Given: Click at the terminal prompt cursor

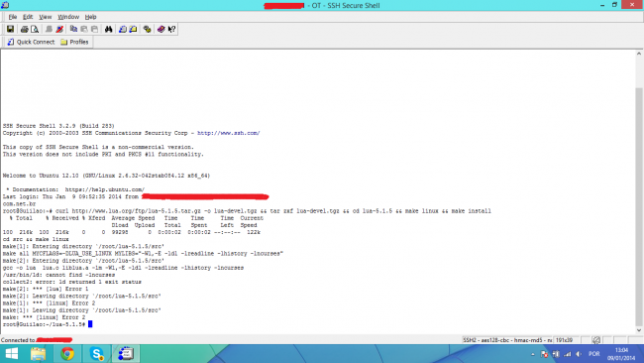Looking at the screenshot, I should tap(90, 324).
